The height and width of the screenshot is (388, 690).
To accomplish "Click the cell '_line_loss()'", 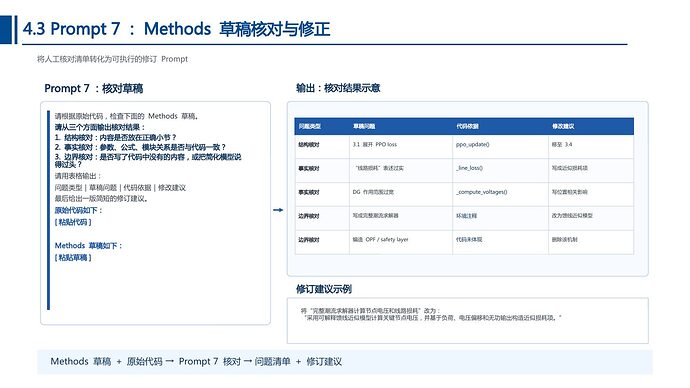I will click(x=470, y=168).
